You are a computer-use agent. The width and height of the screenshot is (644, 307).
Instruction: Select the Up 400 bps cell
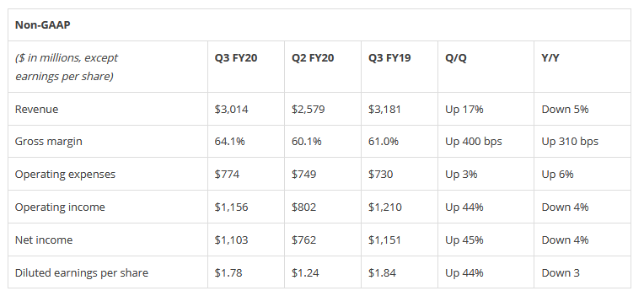[474, 142]
